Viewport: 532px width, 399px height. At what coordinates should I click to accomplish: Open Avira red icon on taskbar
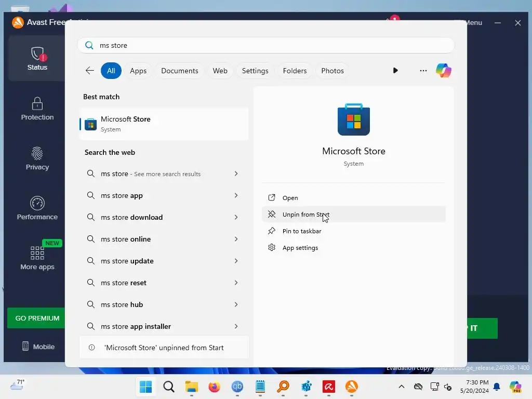point(329,387)
